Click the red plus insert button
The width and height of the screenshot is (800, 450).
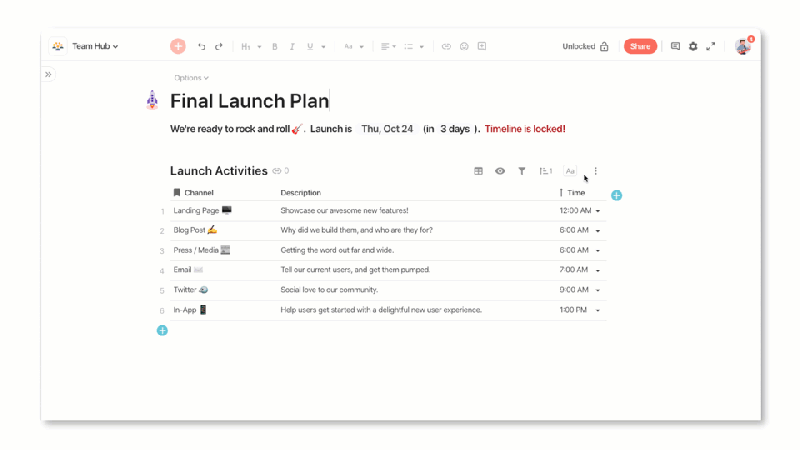(178, 46)
